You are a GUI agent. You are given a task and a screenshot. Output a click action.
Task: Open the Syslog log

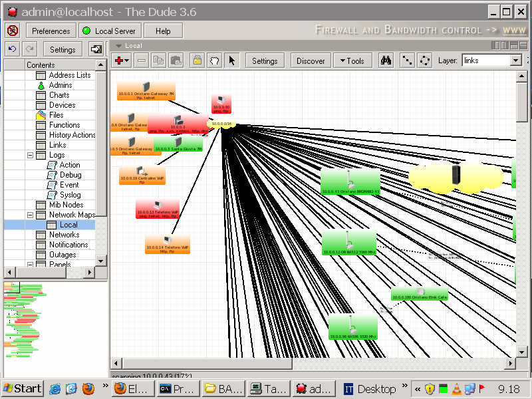70,195
